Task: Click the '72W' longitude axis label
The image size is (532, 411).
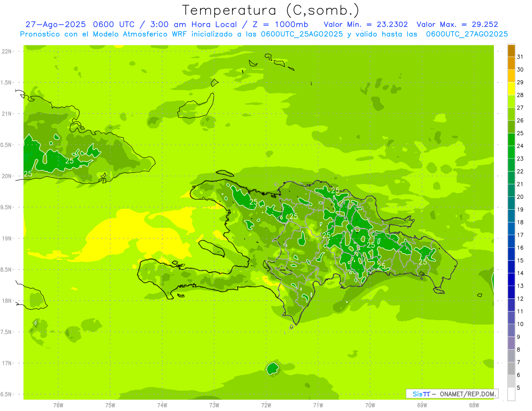Action: 266,405
